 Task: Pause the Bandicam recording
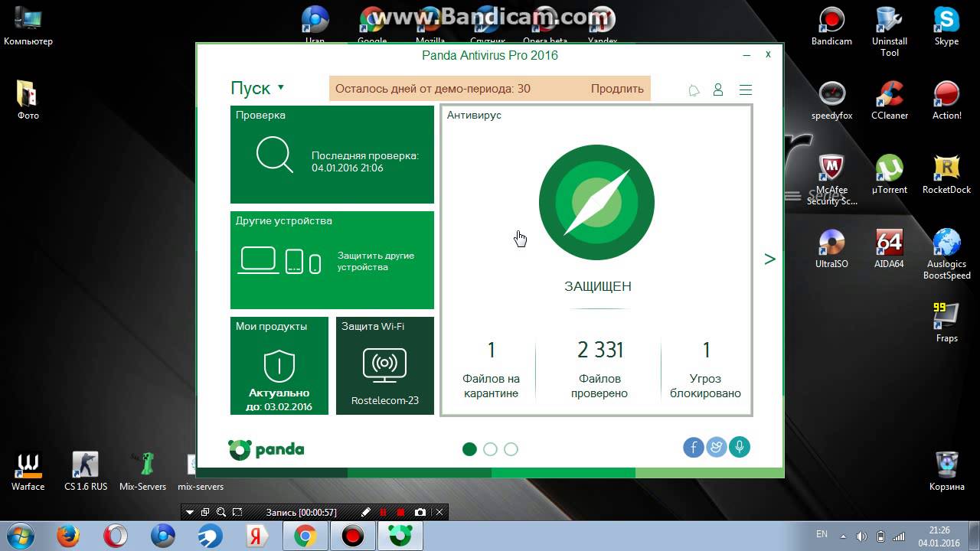383,512
